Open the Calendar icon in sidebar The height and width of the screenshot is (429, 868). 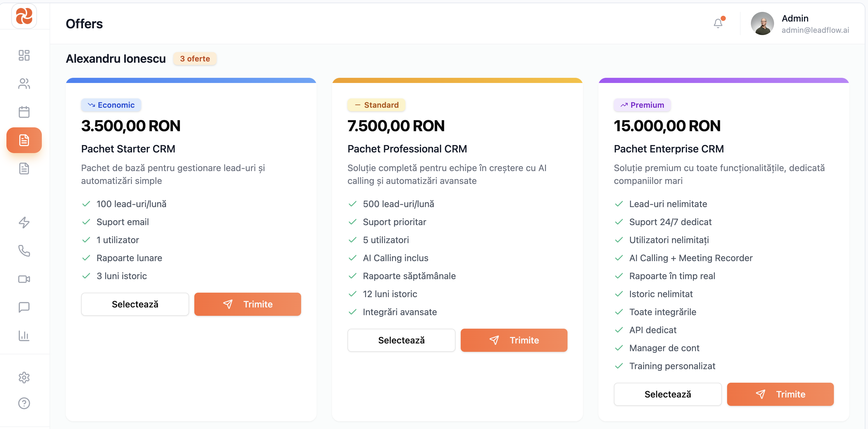[x=24, y=112]
